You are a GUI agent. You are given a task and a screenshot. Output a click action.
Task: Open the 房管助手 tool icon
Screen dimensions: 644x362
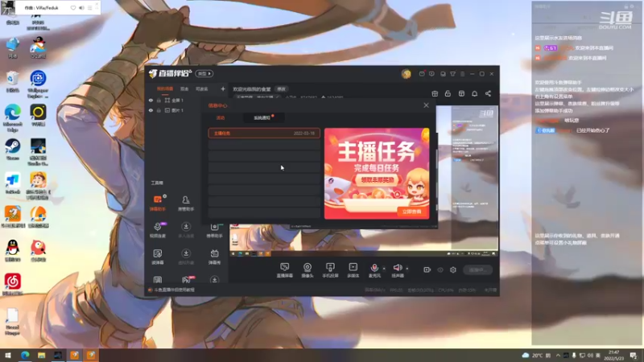pyautogui.click(x=186, y=203)
